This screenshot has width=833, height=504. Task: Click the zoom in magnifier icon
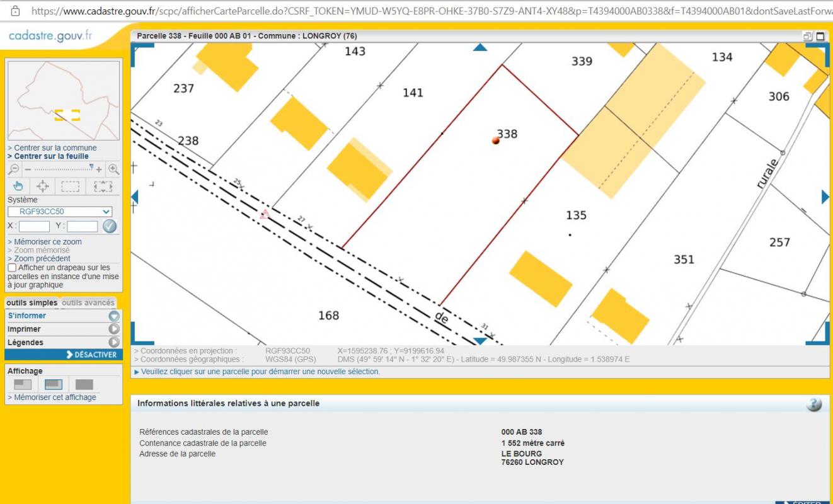pyautogui.click(x=113, y=169)
